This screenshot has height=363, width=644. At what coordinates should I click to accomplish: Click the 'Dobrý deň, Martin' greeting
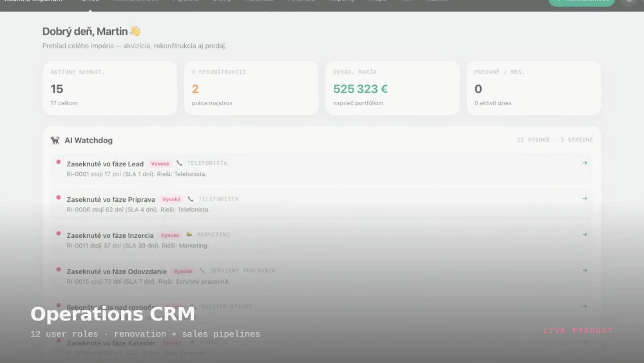click(85, 31)
